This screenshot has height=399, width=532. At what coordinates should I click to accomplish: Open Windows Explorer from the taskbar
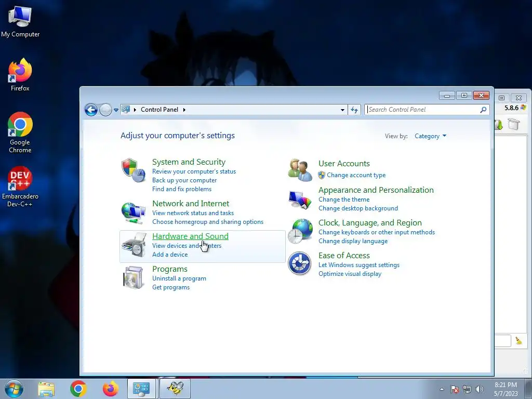click(46, 389)
